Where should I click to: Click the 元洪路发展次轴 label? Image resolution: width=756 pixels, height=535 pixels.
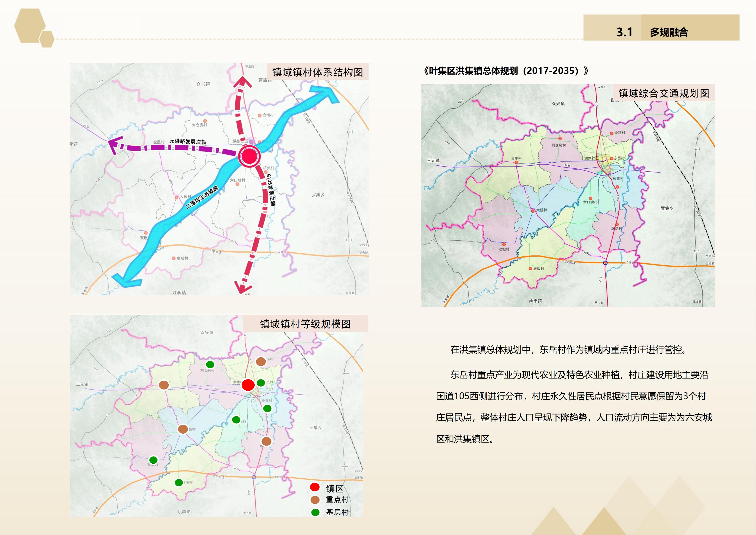pyautogui.click(x=188, y=141)
